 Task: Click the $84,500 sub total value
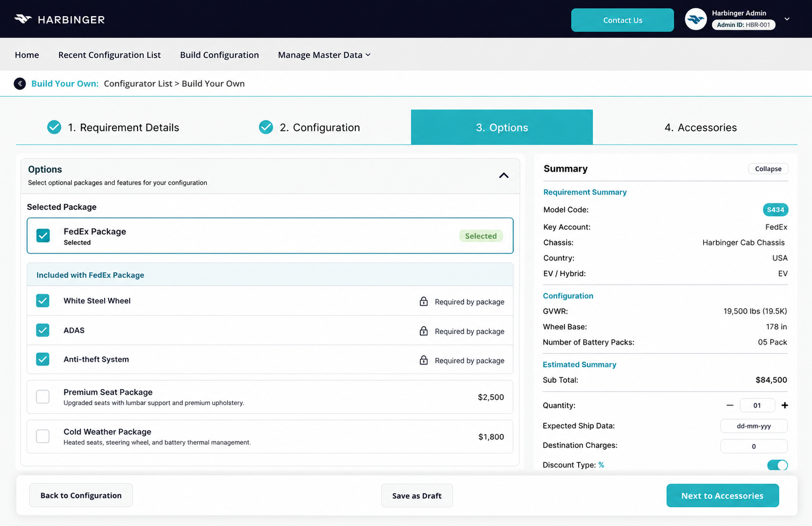click(x=771, y=380)
